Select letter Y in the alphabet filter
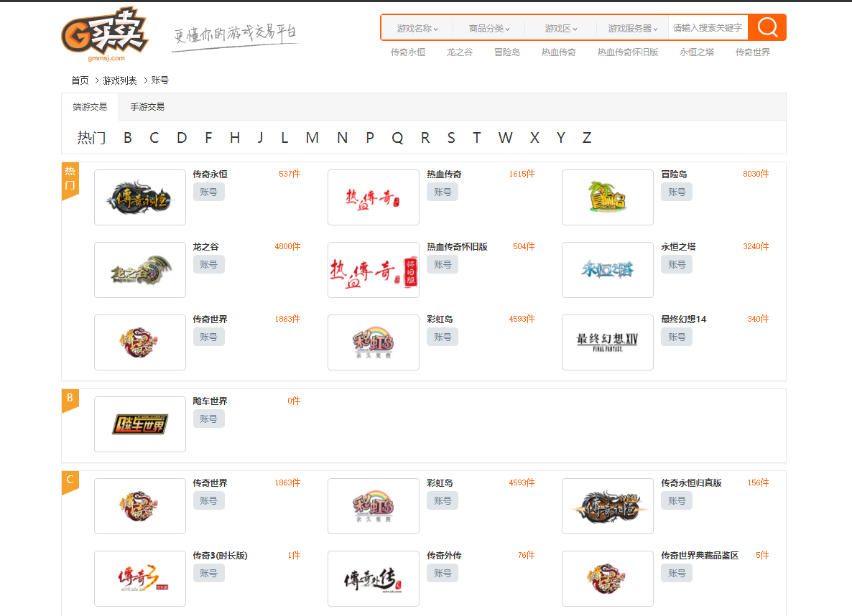Image resolution: width=852 pixels, height=616 pixels. [x=561, y=137]
